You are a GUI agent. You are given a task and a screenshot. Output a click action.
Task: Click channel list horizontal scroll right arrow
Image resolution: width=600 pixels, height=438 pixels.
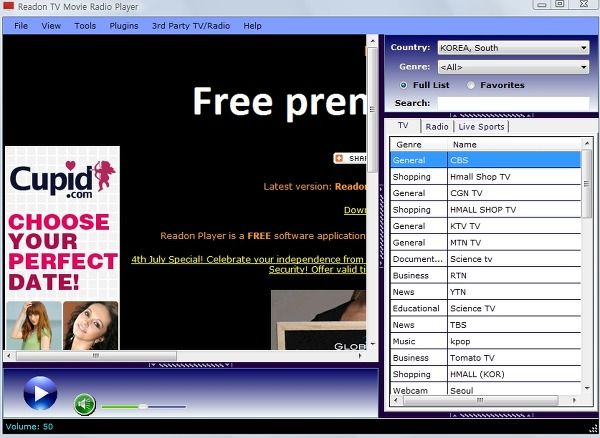click(x=574, y=400)
